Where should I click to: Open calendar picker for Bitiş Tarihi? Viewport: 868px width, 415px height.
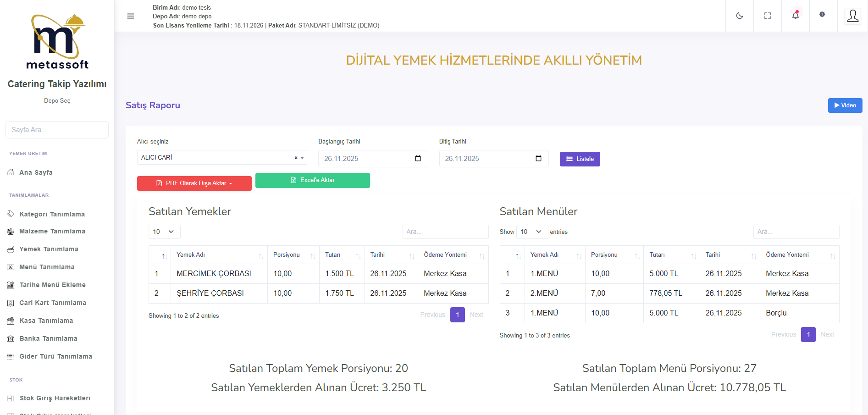(x=538, y=159)
